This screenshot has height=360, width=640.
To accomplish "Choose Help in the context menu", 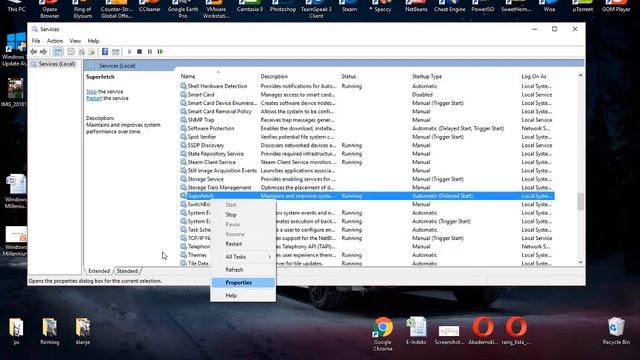I will point(243,296).
